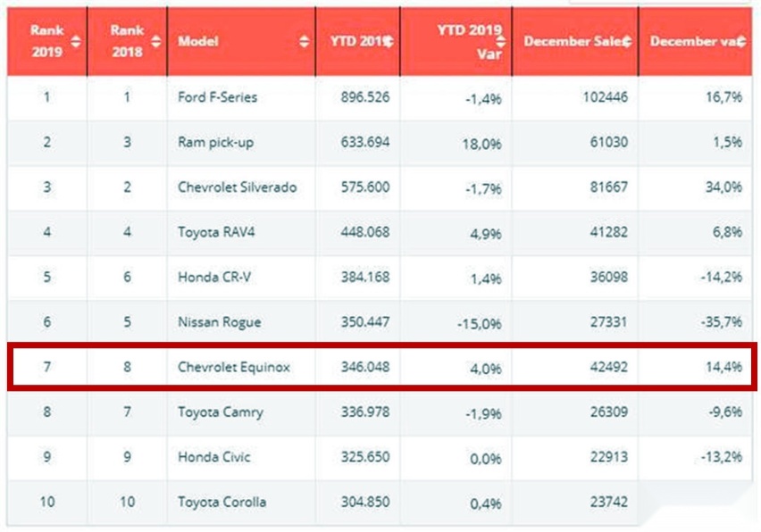This screenshot has height=532, width=761.
Task: Click the 325.650 YTD value
Action: (x=365, y=457)
